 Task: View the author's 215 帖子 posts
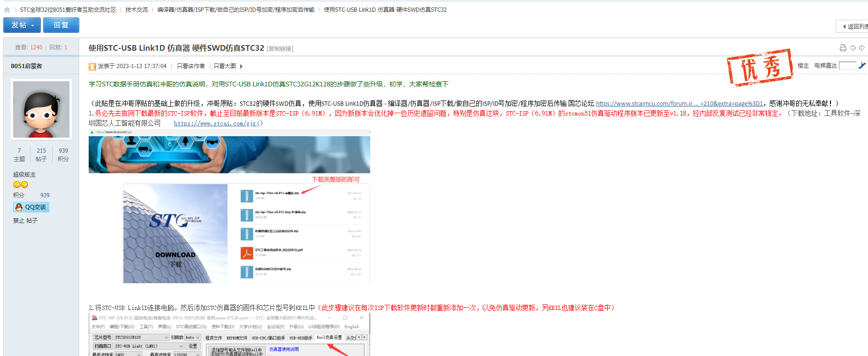pos(41,155)
